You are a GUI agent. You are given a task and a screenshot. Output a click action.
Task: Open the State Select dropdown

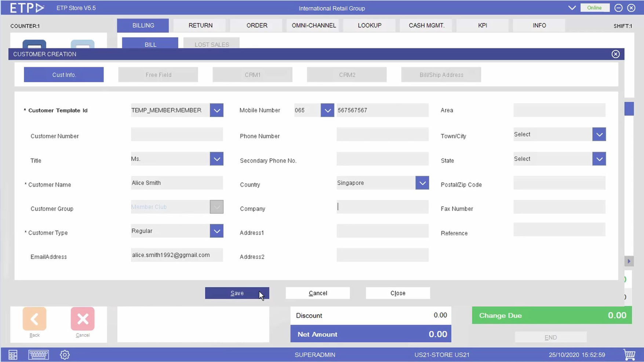click(599, 158)
